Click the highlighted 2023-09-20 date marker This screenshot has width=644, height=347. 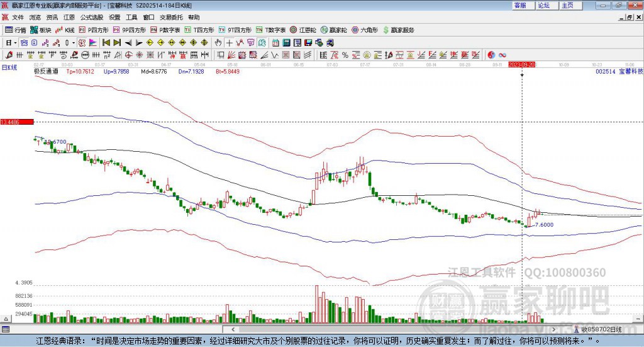tap(521, 64)
